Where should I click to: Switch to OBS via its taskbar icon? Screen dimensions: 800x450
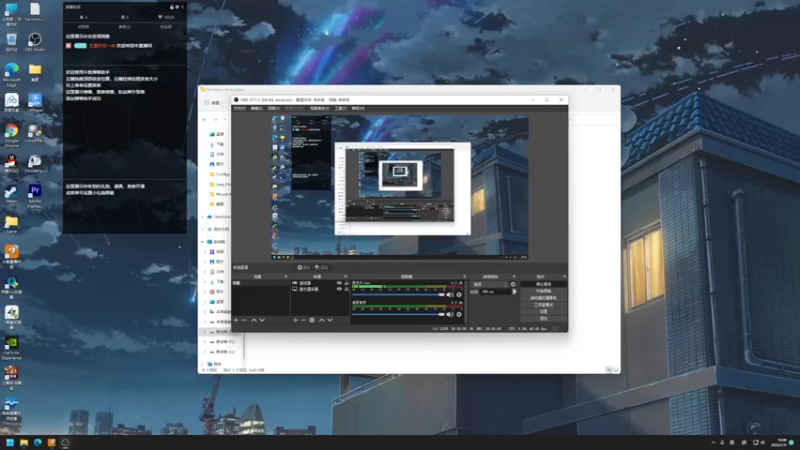click(x=65, y=442)
